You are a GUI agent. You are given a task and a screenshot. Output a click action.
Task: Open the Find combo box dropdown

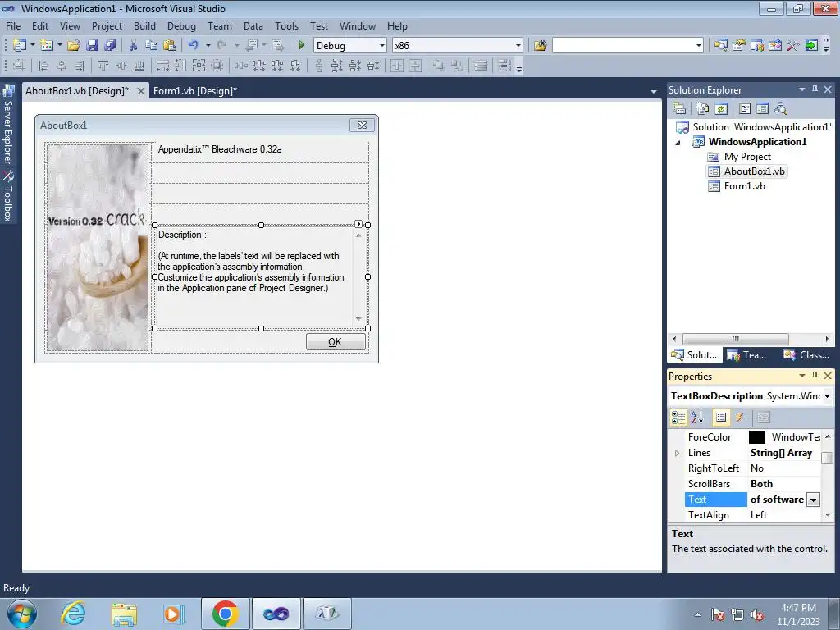[x=699, y=46]
